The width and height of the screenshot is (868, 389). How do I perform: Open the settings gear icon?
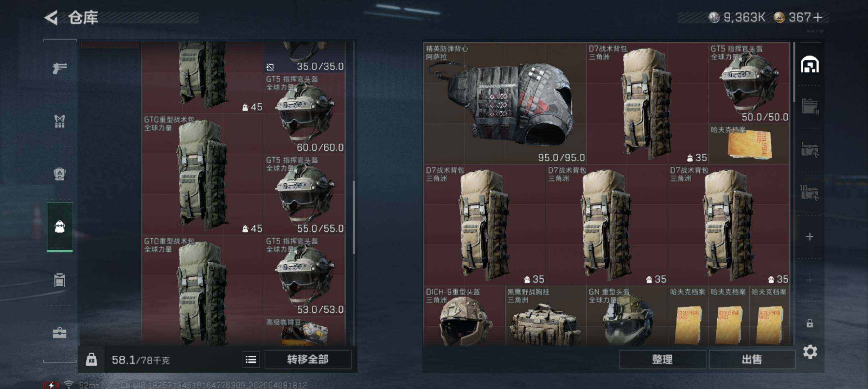(810, 352)
